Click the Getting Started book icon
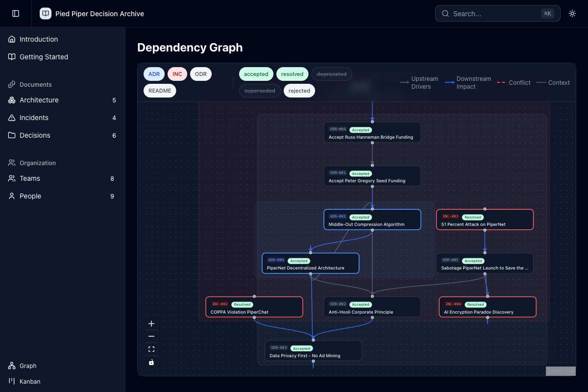This screenshot has height=392, width=588. pos(12,57)
